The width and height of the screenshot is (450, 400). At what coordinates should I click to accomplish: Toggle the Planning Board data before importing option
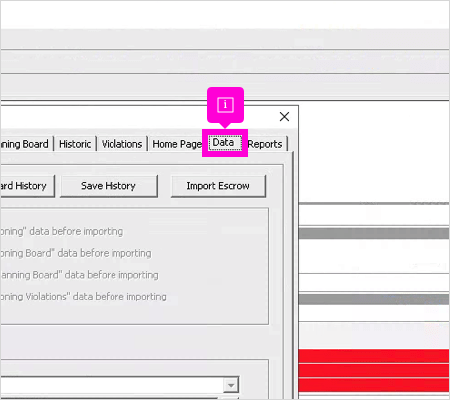point(79,275)
